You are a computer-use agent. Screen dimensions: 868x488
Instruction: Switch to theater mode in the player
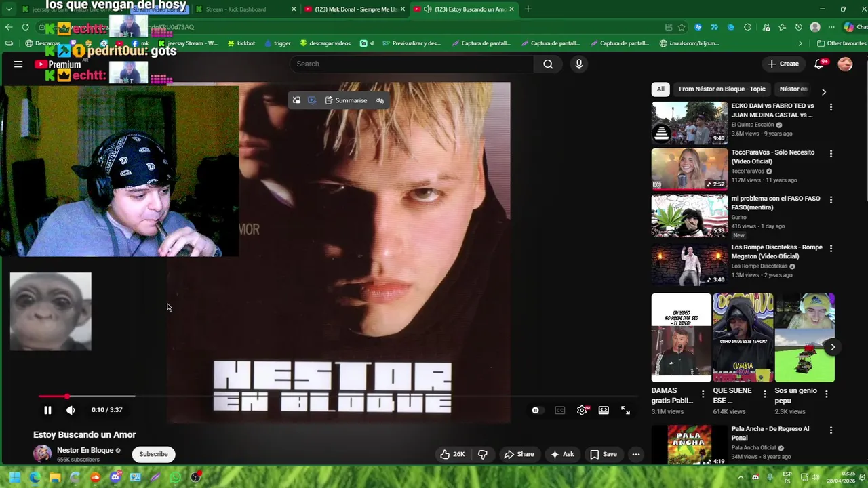tap(604, 410)
